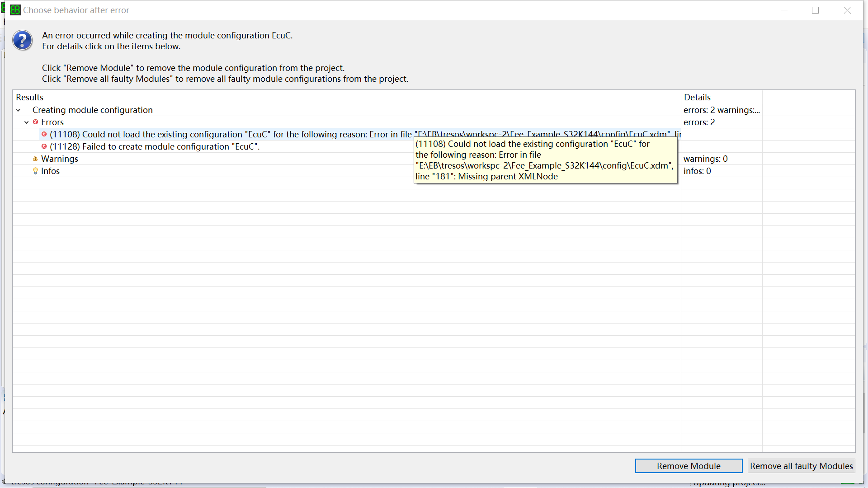The image size is (868, 488).
Task: Collapse the Creating module configuration node
Action: point(18,110)
